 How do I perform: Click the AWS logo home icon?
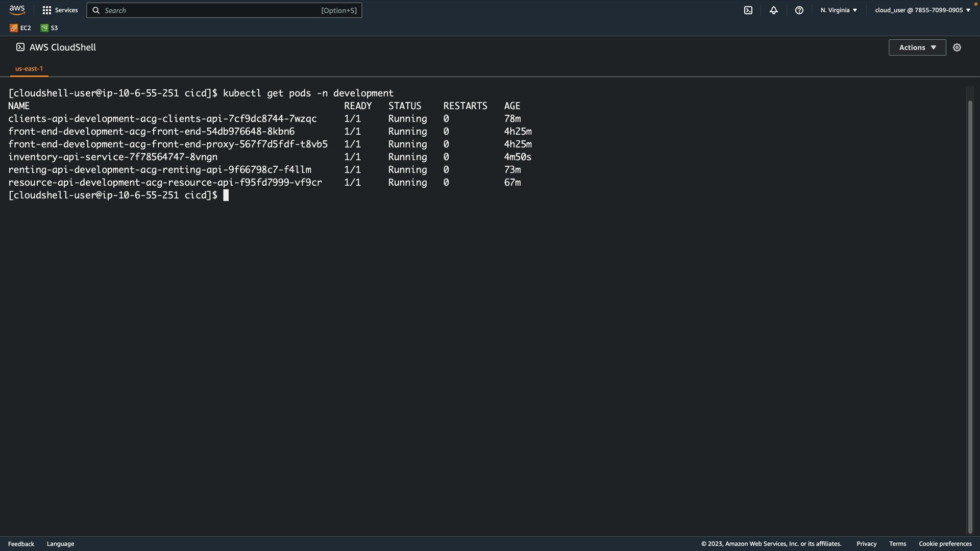pyautogui.click(x=17, y=10)
